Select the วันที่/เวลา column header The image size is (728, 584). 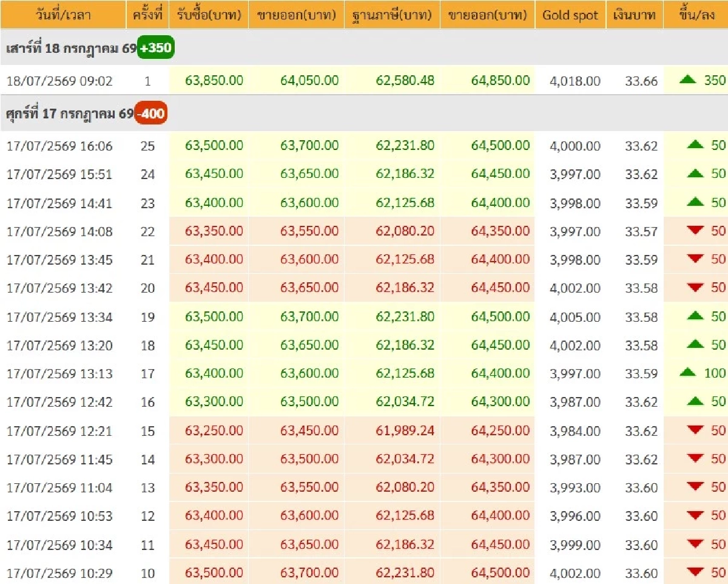[x=63, y=15]
